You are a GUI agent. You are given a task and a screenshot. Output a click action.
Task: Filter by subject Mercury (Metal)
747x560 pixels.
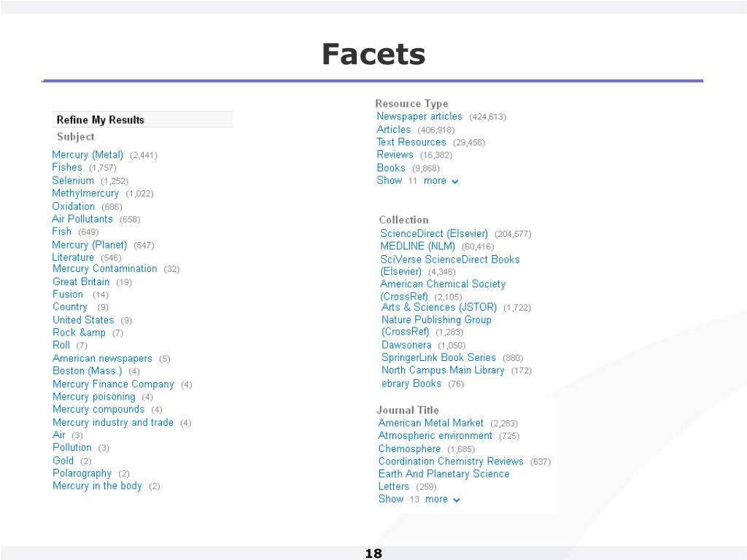tap(88, 155)
